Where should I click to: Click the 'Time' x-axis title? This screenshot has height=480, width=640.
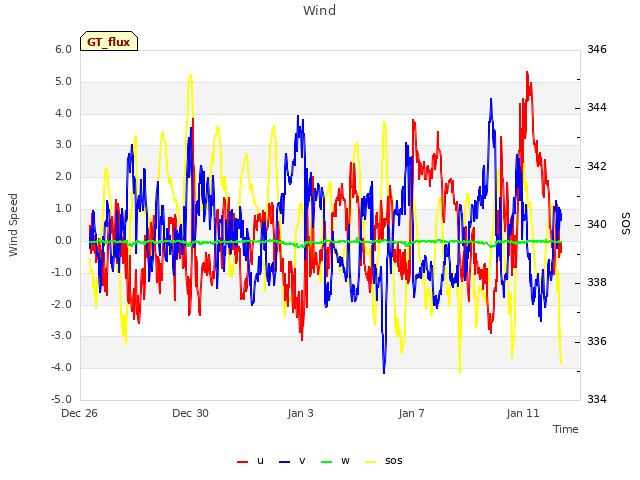[x=566, y=429]
